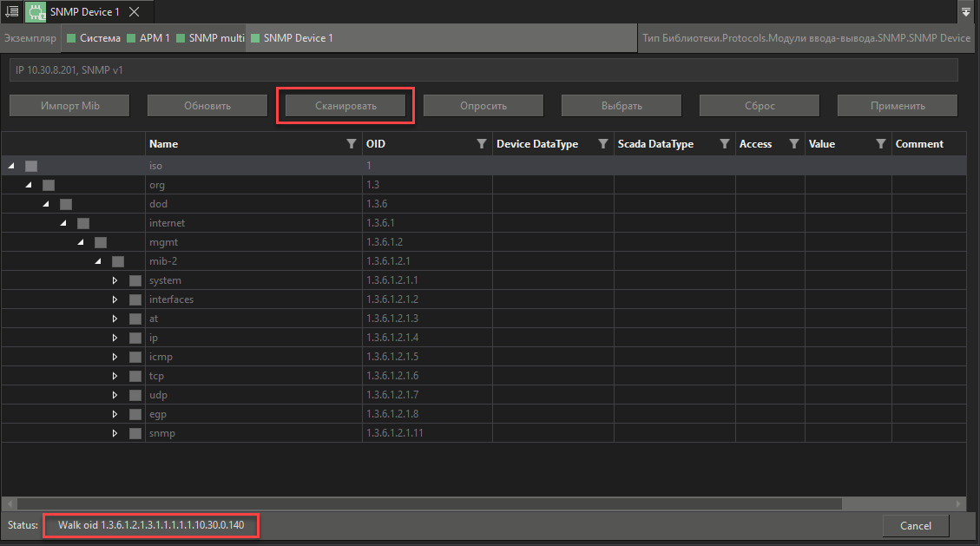The image size is (980, 546).
Task: Check the checkbox beside the snmp row
Action: coord(135,432)
